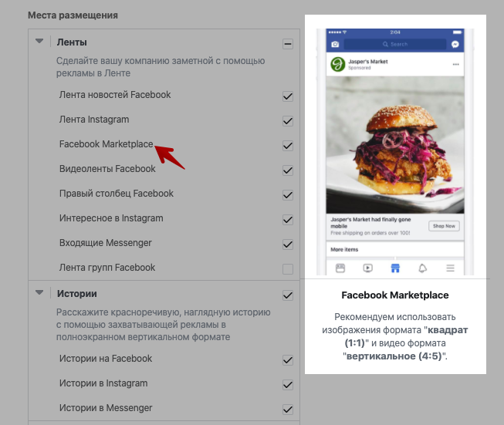
Task: Toggle the Ленты section partial-selection checkbox
Action: pos(288,44)
